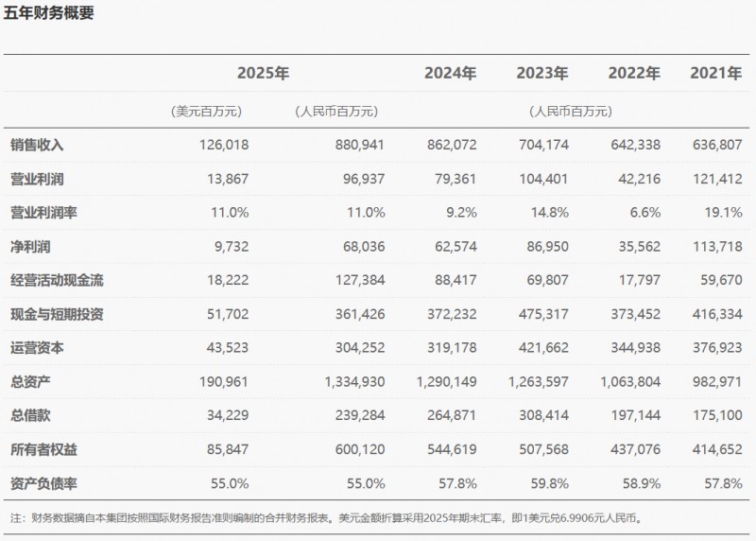Click the 总资产 row label
Screen dimensions: 756x541
tap(30, 382)
